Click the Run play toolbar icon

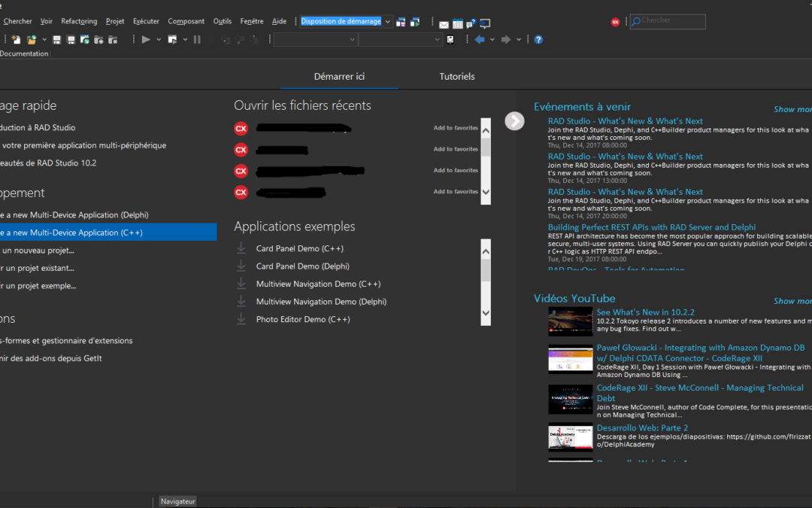(x=146, y=39)
